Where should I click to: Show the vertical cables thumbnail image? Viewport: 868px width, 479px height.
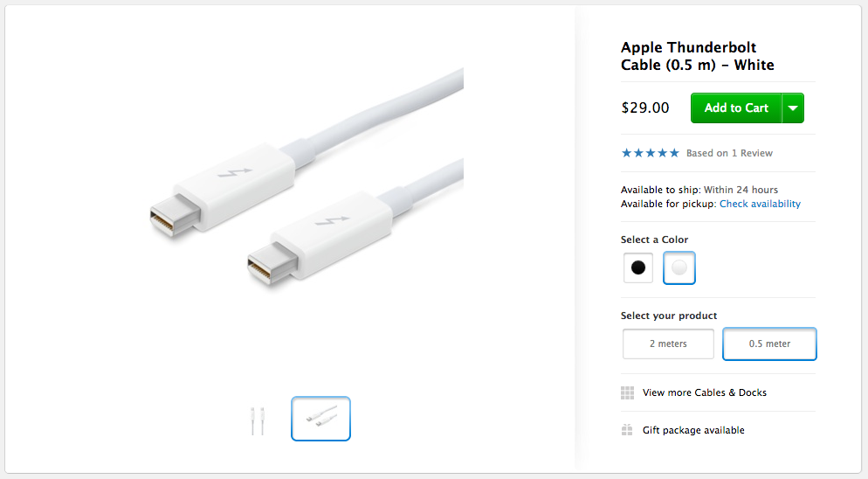pos(258,420)
